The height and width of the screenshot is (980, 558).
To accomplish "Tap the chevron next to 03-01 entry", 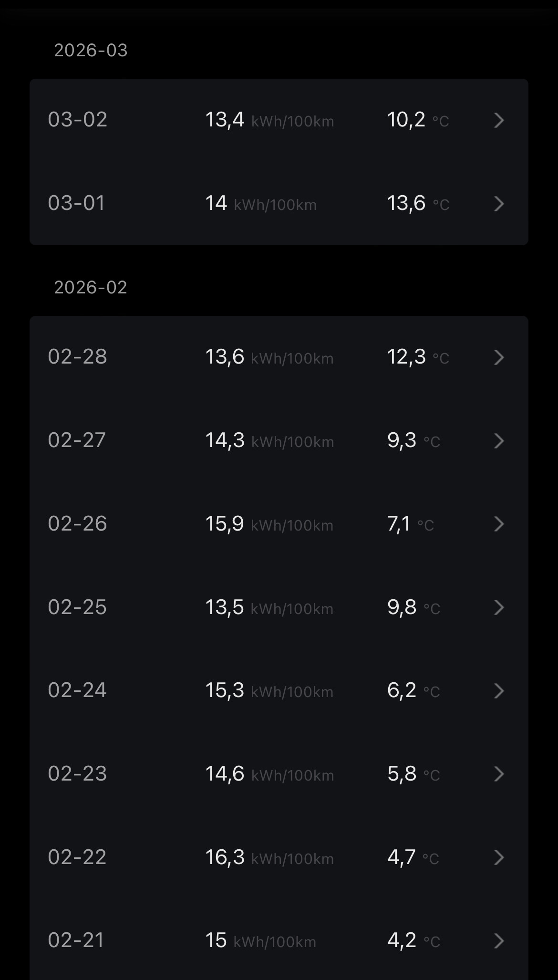I will pyautogui.click(x=499, y=204).
